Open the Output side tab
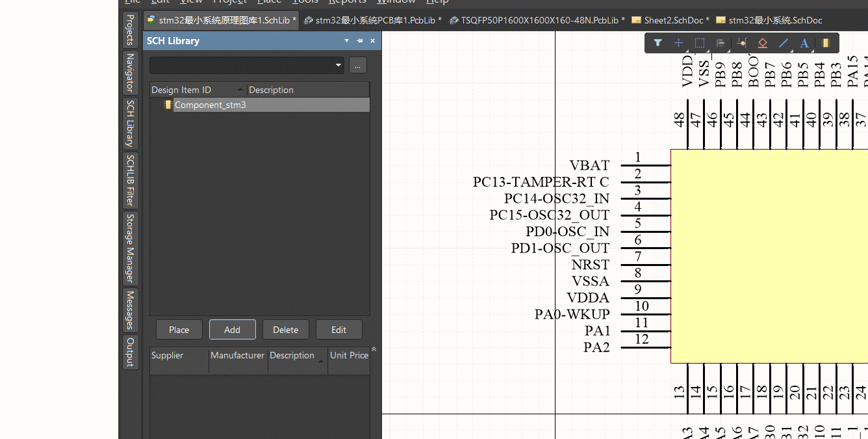Image resolution: width=868 pixels, height=439 pixels. 130,352
